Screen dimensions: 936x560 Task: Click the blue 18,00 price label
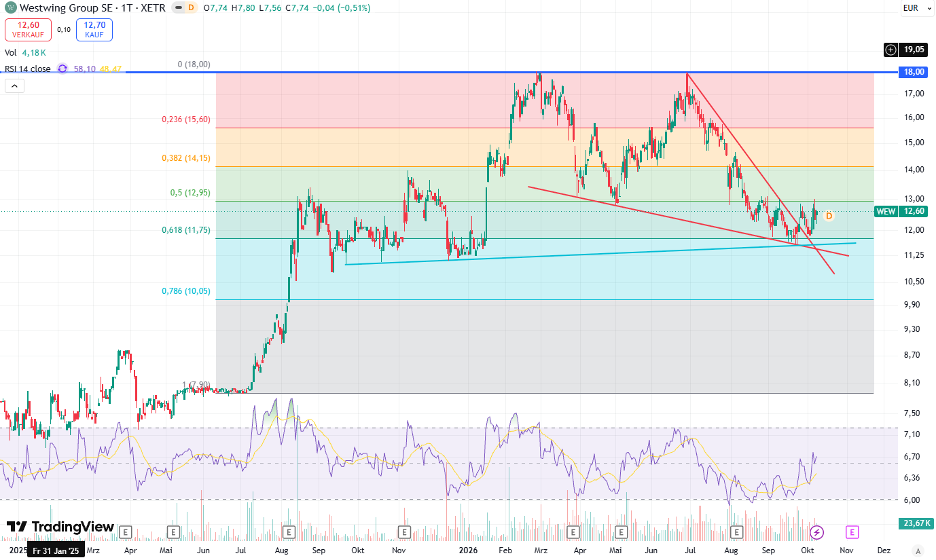[914, 72]
